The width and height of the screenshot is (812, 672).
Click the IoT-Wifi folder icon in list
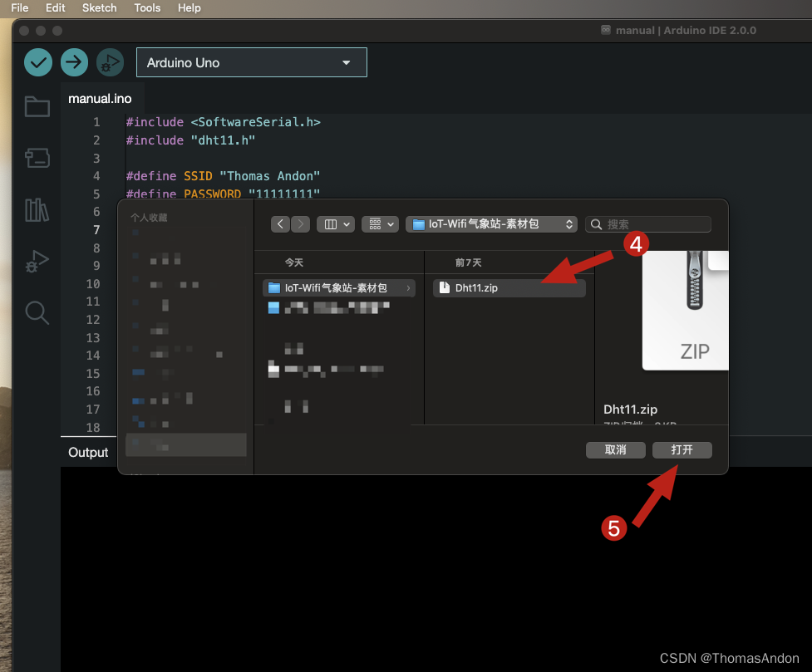pyautogui.click(x=274, y=288)
